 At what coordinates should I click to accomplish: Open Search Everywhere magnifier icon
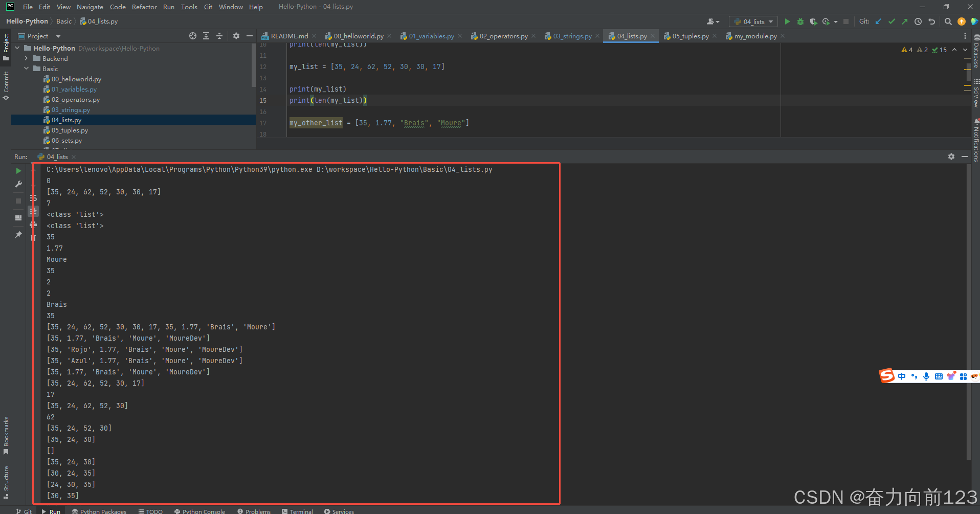pos(948,21)
